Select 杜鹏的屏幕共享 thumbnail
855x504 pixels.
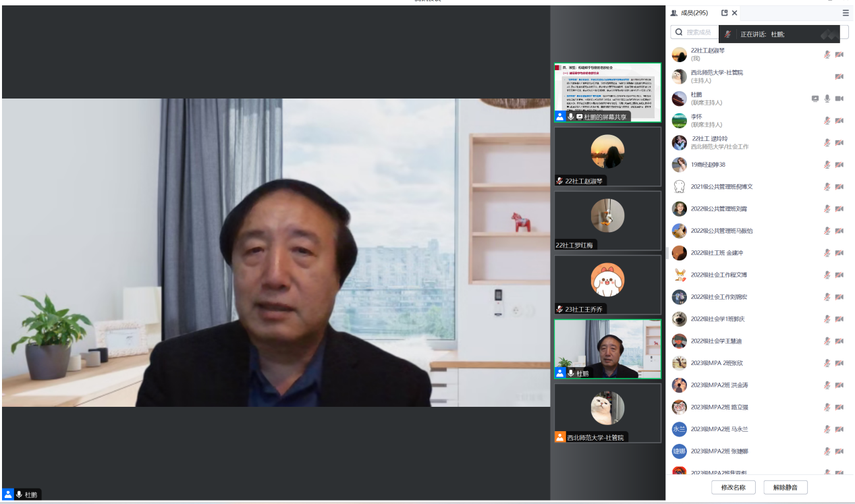607,92
